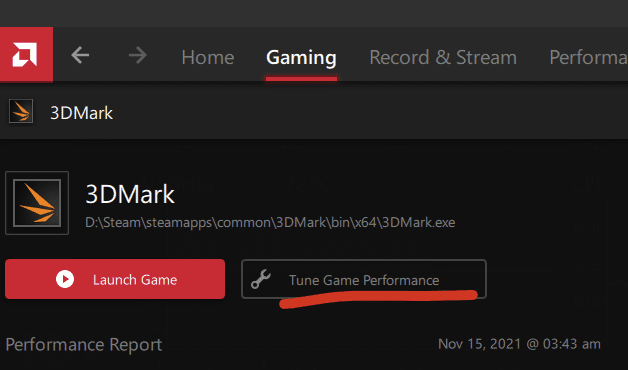Click the wrench icon for tuning
Screen dimensions: 628x370
point(261,279)
